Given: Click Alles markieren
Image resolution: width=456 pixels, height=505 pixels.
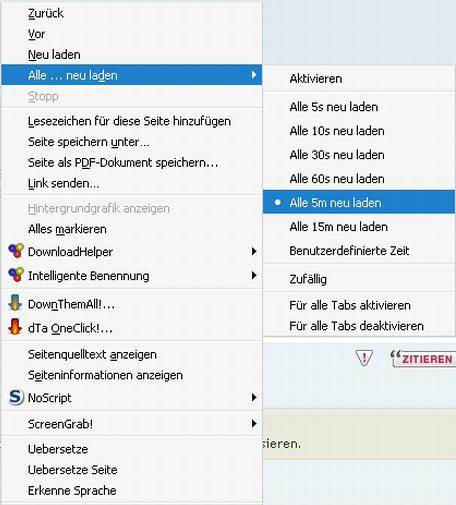Looking at the screenshot, I should click(x=132, y=229).
